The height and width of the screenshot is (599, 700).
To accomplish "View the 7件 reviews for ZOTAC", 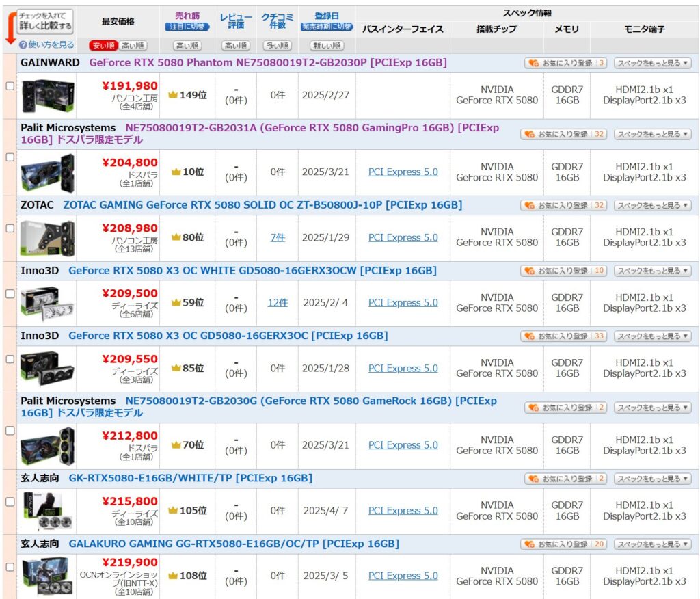I will 278,238.
